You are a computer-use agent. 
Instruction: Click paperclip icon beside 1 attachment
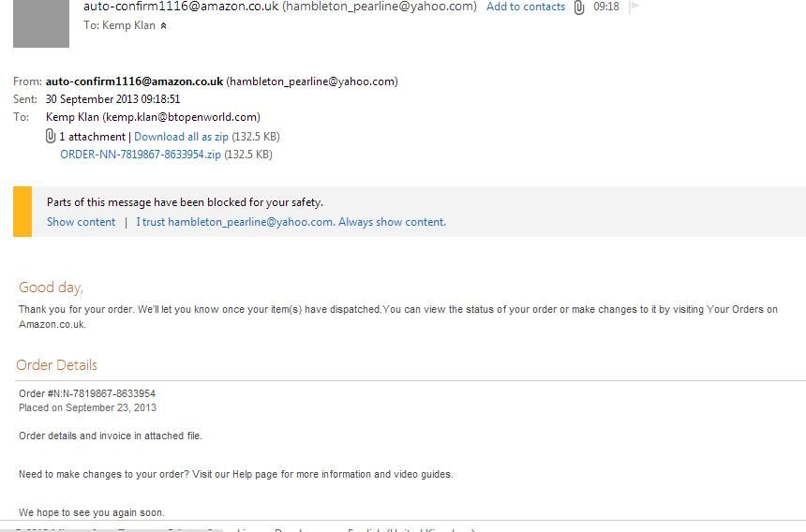(51, 136)
